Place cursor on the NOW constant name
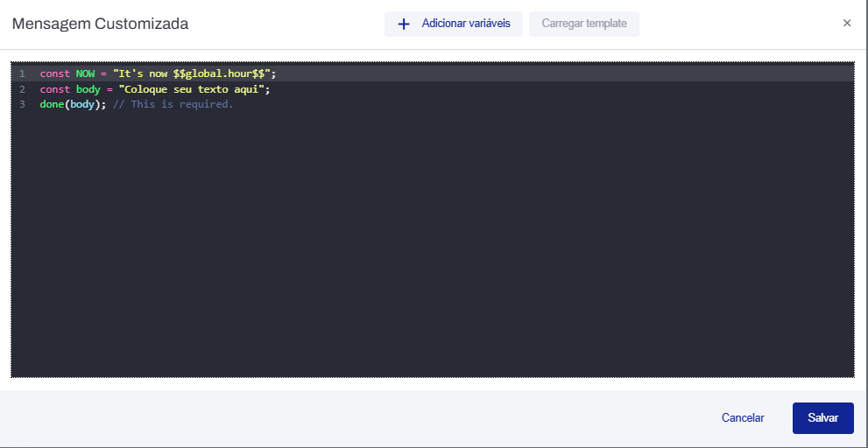Image resolution: width=868 pixels, height=448 pixels. point(85,74)
